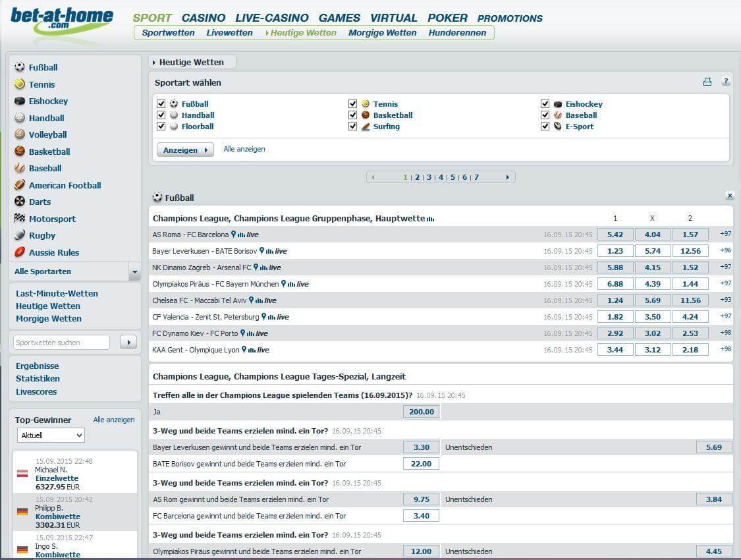Uncheck the Basketball sport checkbox

pos(352,115)
